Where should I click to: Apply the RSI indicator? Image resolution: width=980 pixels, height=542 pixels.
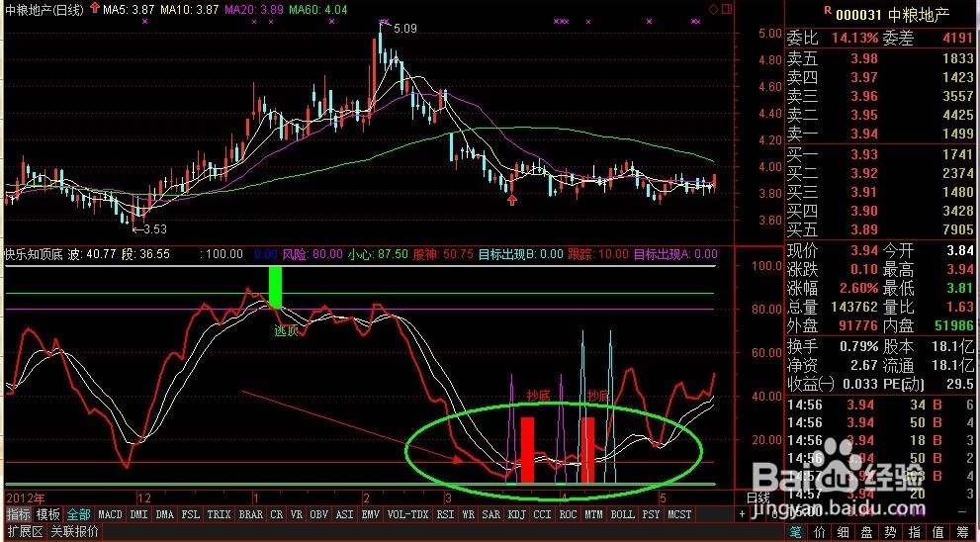point(445,514)
